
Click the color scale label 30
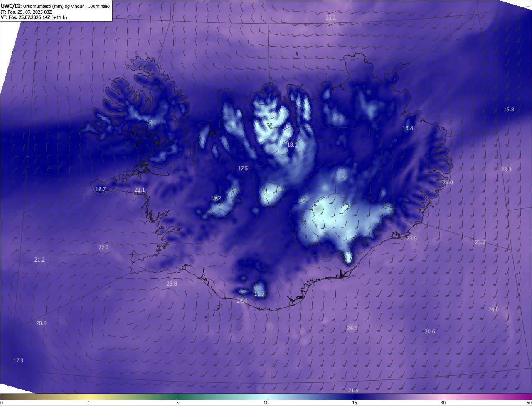(x=443, y=403)
